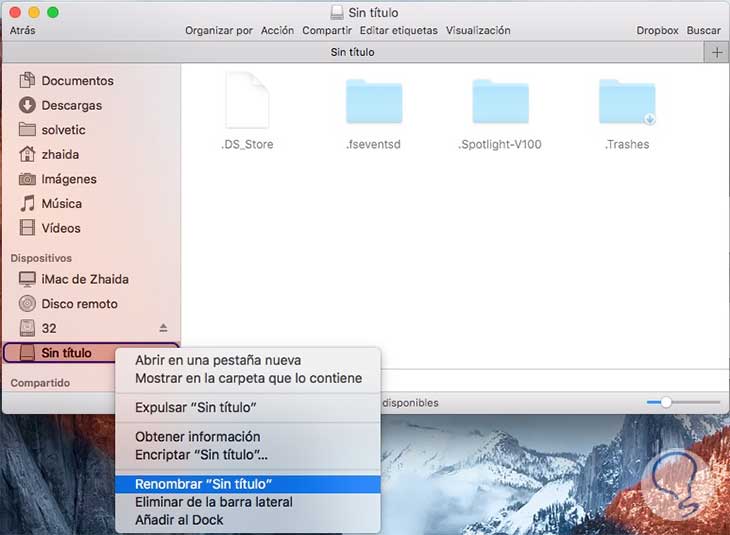Screen dimensions: 730x535
Task: Open the zhaida home icon
Action: click(27, 154)
